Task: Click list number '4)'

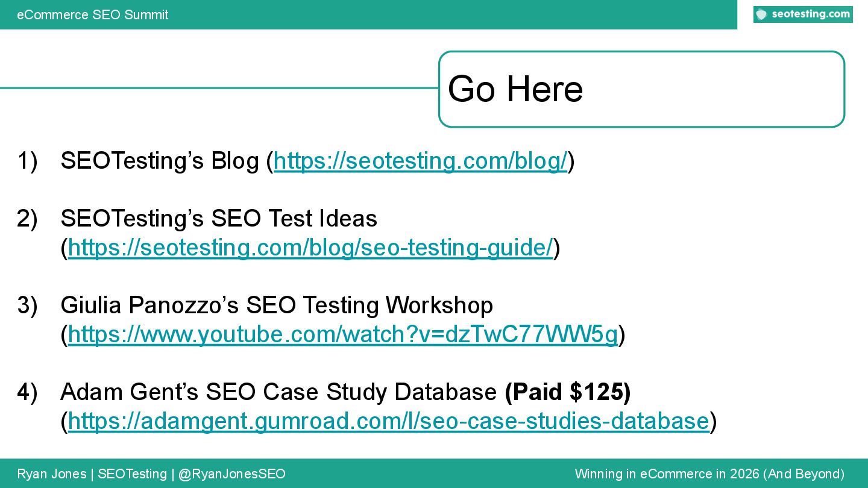Action: tap(27, 392)
